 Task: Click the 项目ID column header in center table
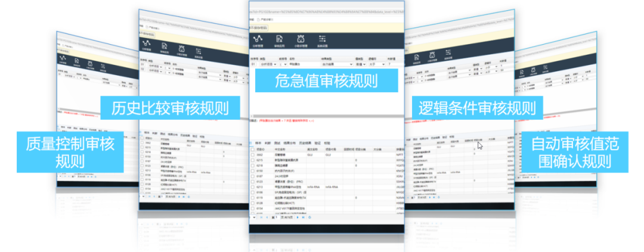(261, 150)
